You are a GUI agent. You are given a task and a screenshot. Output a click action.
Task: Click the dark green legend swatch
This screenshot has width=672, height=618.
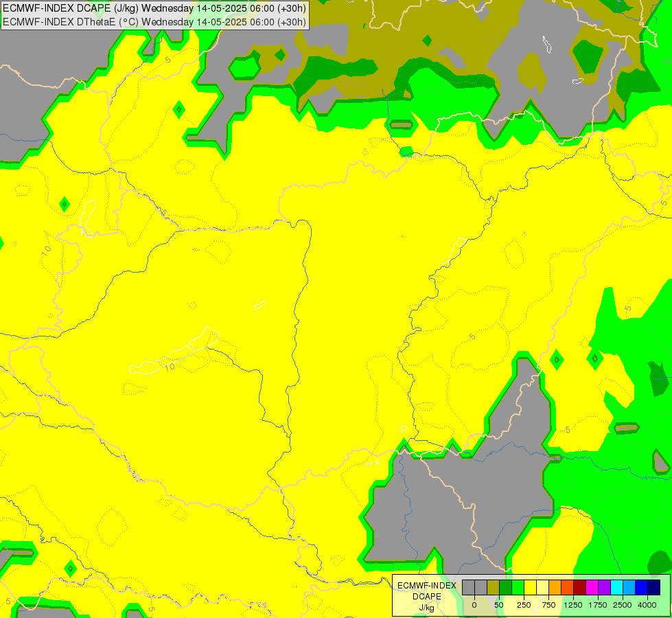click(x=505, y=588)
